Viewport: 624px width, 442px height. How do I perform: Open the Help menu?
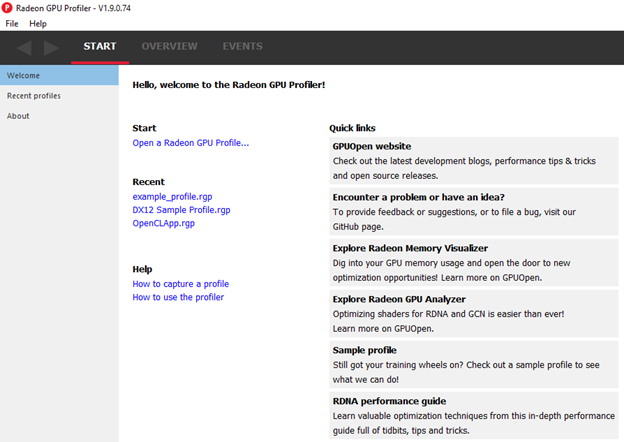38,23
